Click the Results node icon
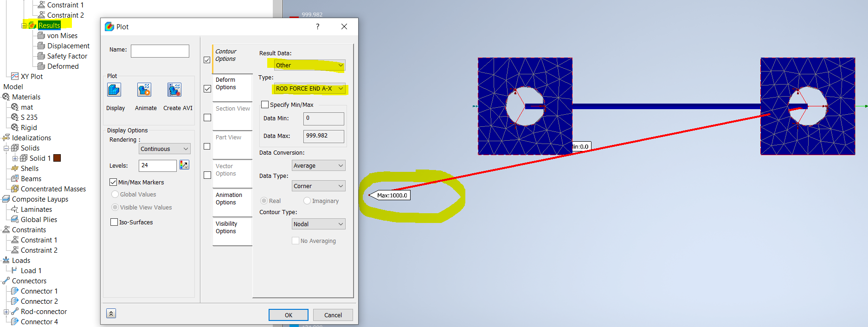The width and height of the screenshot is (868, 327). click(x=32, y=25)
